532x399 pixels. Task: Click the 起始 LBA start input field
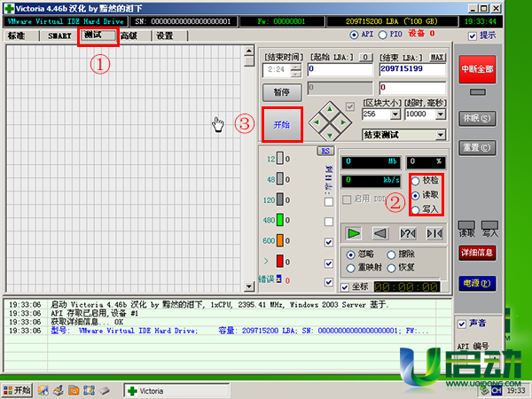(x=340, y=68)
